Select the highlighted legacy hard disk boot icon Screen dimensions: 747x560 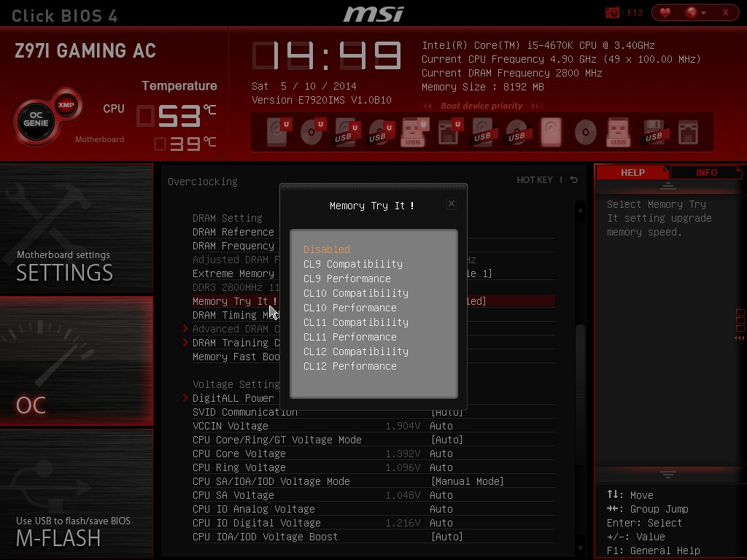pos(551,132)
